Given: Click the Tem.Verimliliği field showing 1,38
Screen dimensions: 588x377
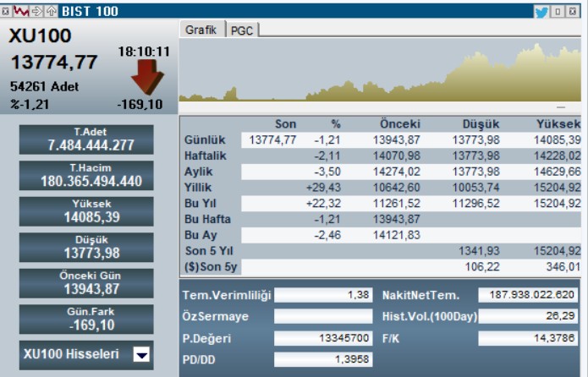Looking at the screenshot, I should [323, 295].
